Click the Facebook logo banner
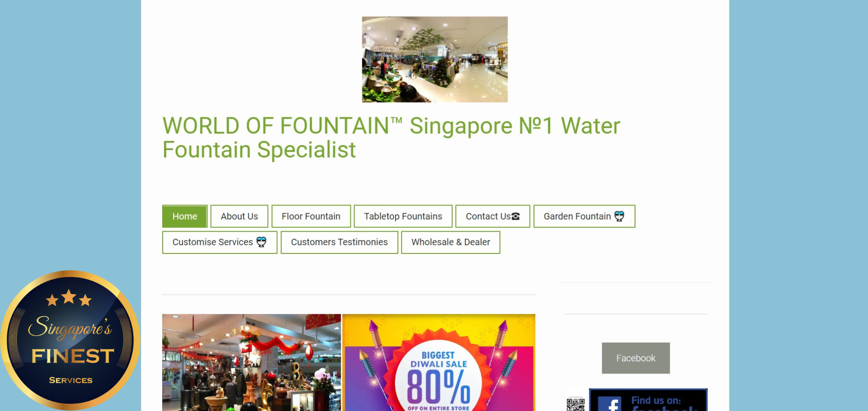The height and width of the screenshot is (411, 868). (648, 400)
